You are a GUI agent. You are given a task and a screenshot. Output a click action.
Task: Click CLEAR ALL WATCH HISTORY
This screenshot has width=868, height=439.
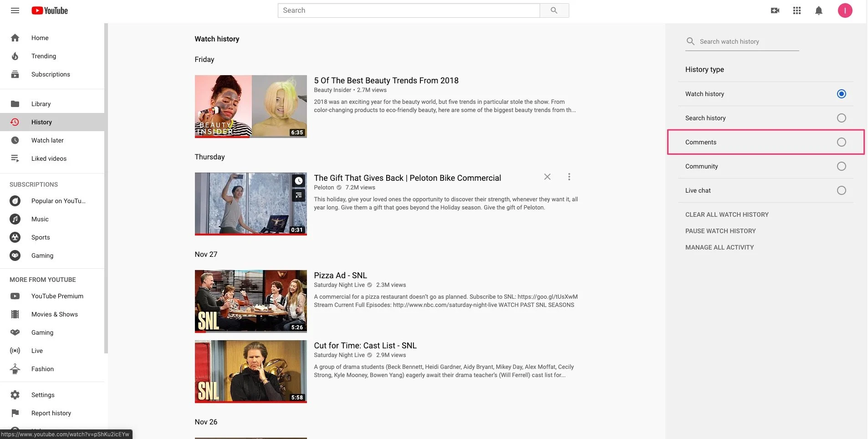726,214
